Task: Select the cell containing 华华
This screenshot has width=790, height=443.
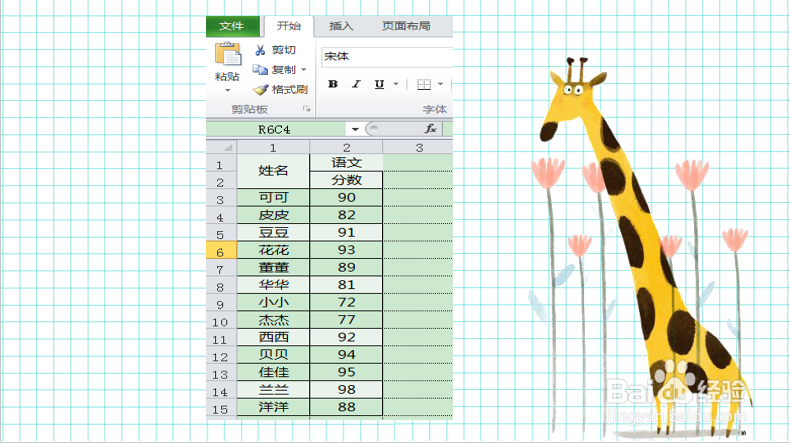Action: (273, 285)
